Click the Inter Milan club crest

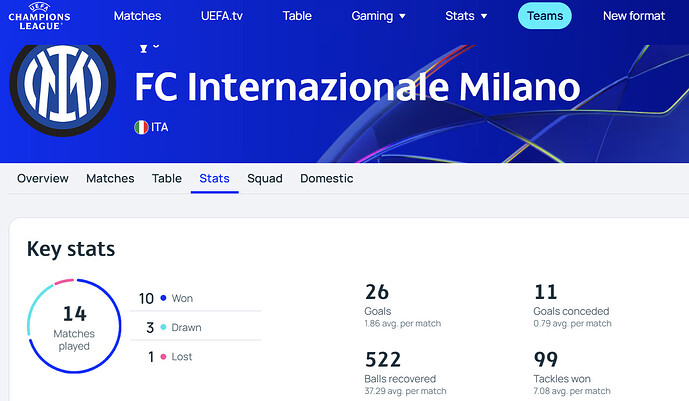(x=62, y=88)
